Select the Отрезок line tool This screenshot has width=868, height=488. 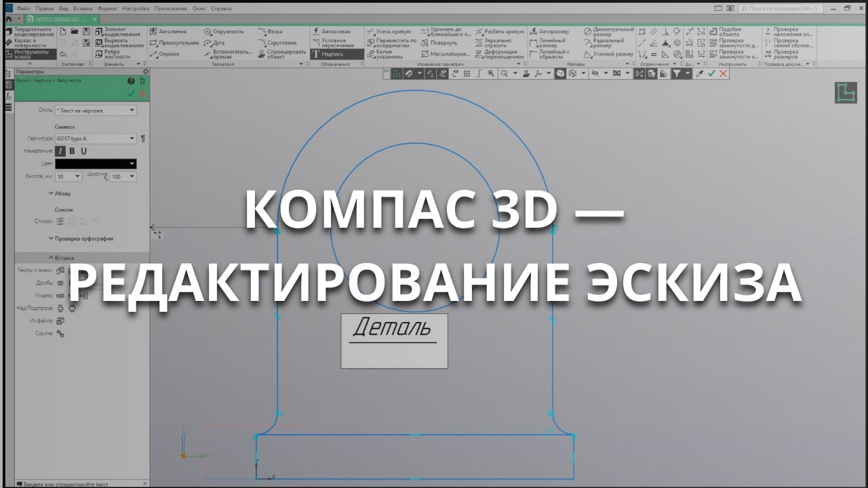coord(165,54)
